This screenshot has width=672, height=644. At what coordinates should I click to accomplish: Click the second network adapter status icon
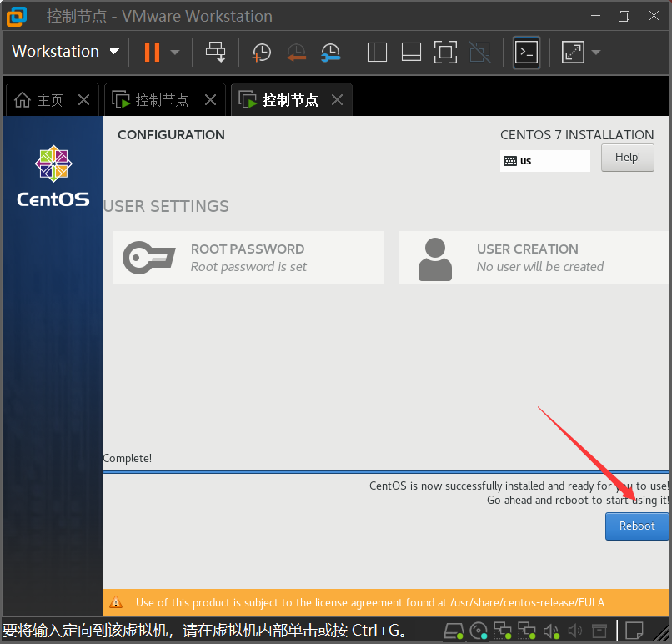(527, 631)
